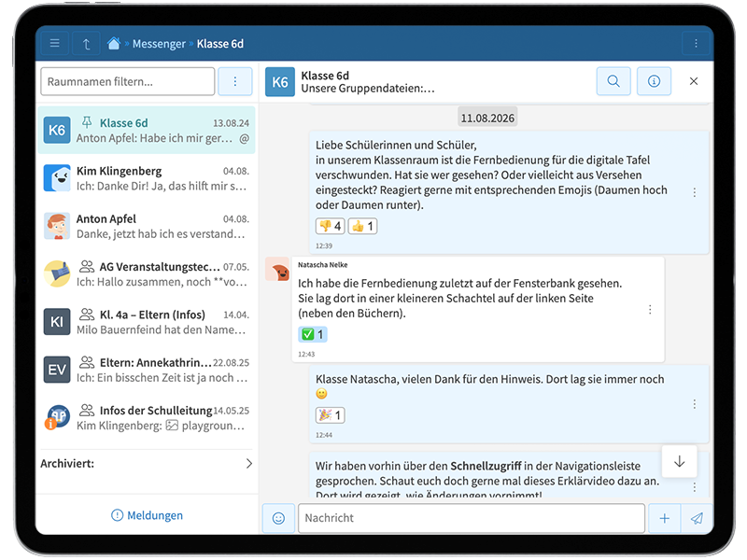747x560 pixels.
Task: Click the up-arrow navigation button
Action: tap(86, 44)
